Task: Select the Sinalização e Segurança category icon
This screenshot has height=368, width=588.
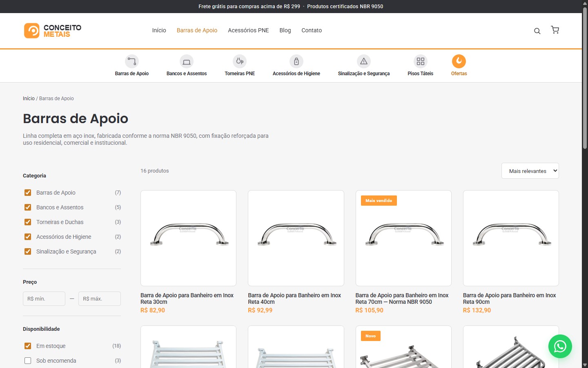Action: coord(364,61)
